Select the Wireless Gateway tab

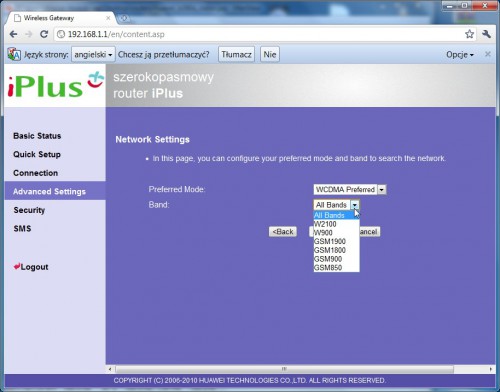[x=61, y=18]
